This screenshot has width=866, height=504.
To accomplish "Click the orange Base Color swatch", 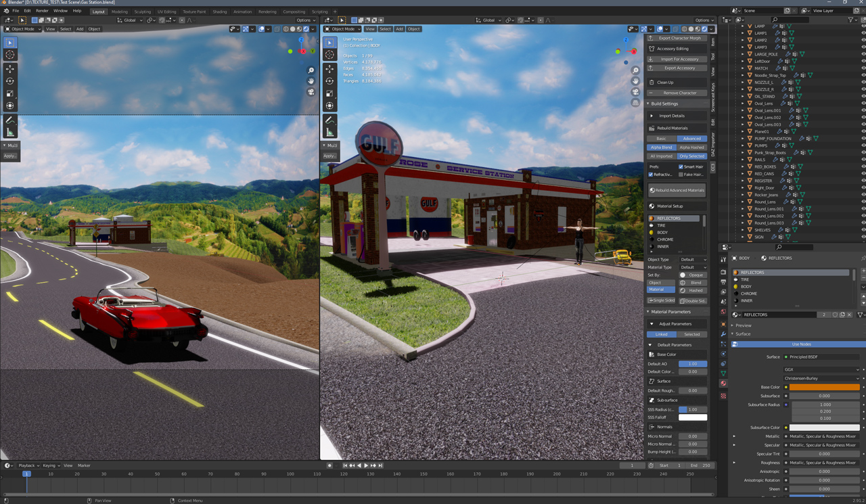I will (x=824, y=388).
